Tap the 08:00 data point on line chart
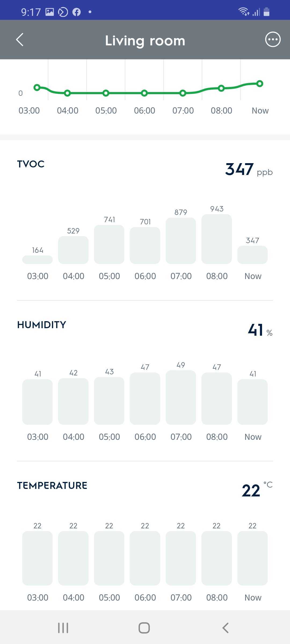The height and width of the screenshot is (644, 290). [x=221, y=88]
